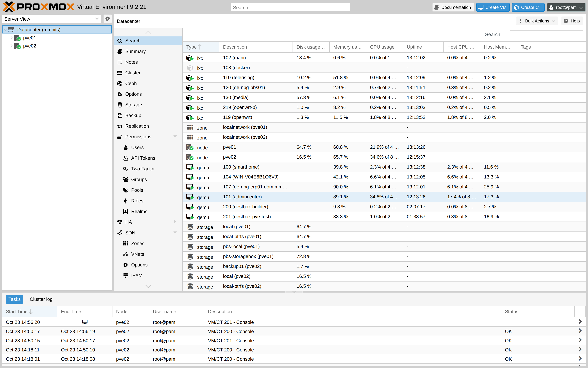The image size is (588, 368).
Task: Collapse the Datacenter (mmbits) tree node
Action: coord(5,30)
